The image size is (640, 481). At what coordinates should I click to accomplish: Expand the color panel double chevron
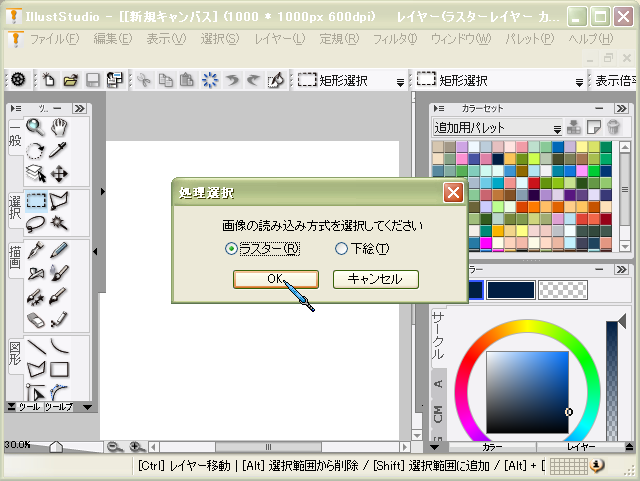tap(622, 269)
